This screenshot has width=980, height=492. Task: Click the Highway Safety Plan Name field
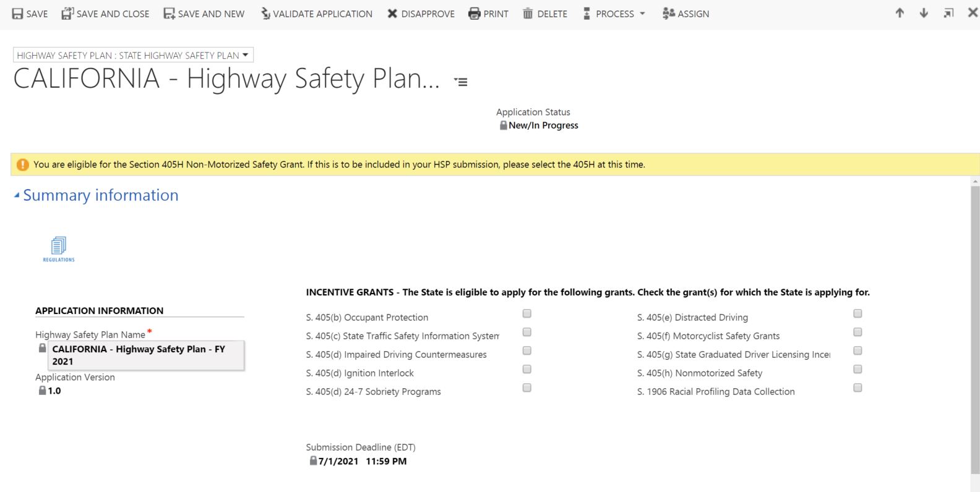[x=146, y=355]
